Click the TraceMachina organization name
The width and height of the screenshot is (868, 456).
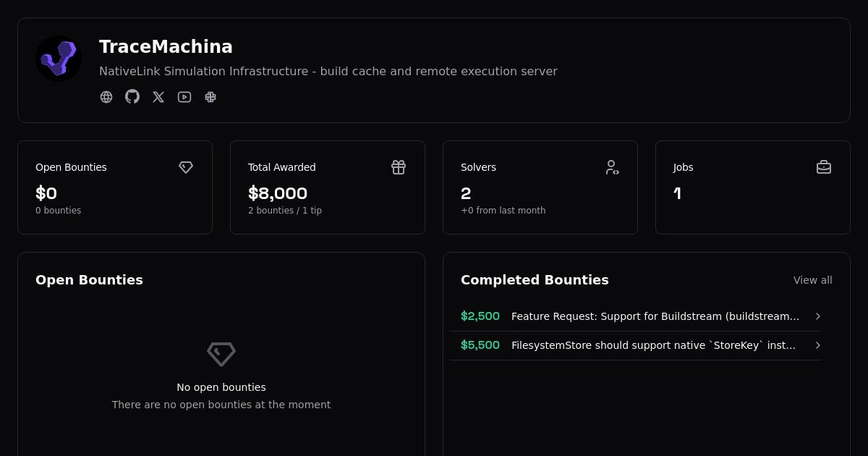pyautogui.click(x=166, y=47)
